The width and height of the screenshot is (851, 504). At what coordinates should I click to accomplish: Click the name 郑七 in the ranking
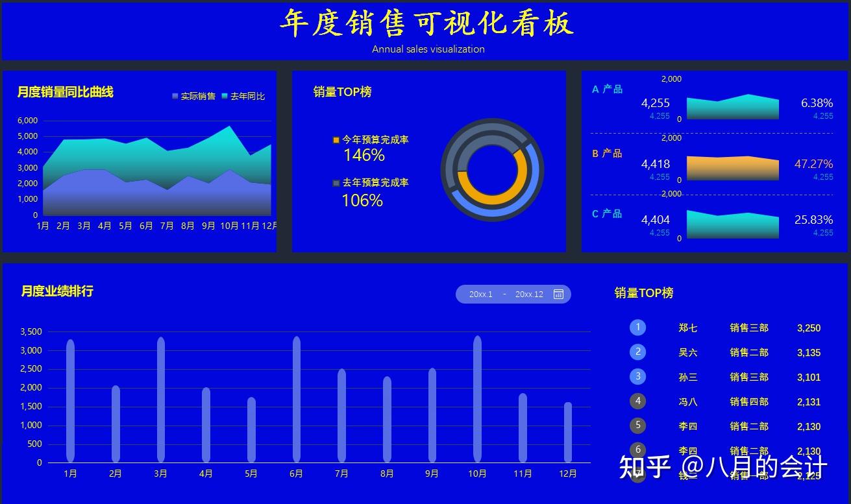[688, 328]
